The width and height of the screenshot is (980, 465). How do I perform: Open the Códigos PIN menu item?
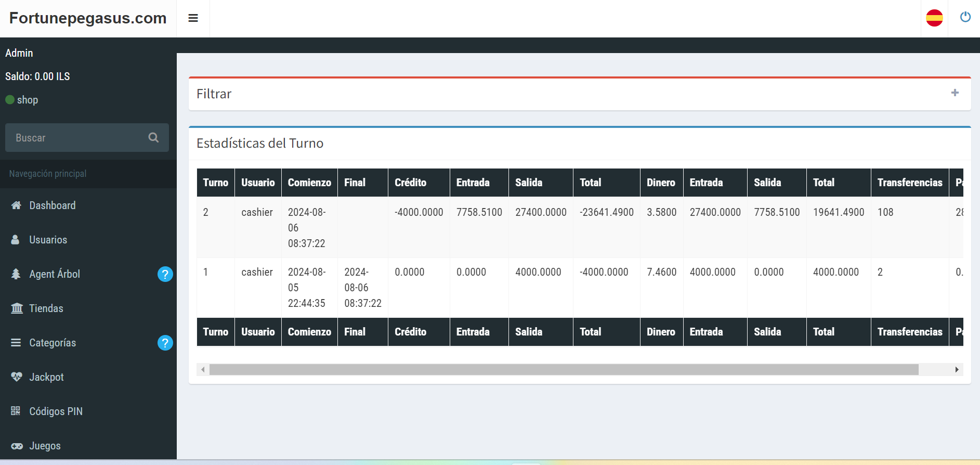click(x=88, y=411)
